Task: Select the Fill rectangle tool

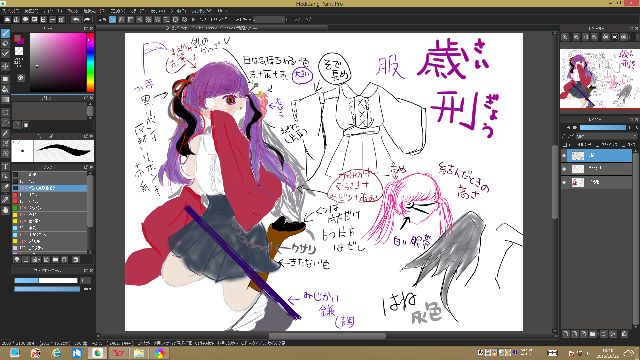Action: pos(5,78)
